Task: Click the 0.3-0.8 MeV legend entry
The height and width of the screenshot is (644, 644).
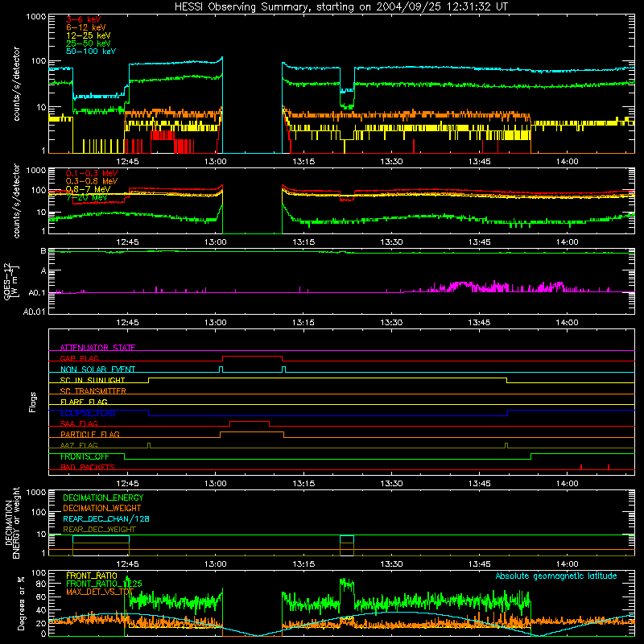Action: (x=92, y=181)
